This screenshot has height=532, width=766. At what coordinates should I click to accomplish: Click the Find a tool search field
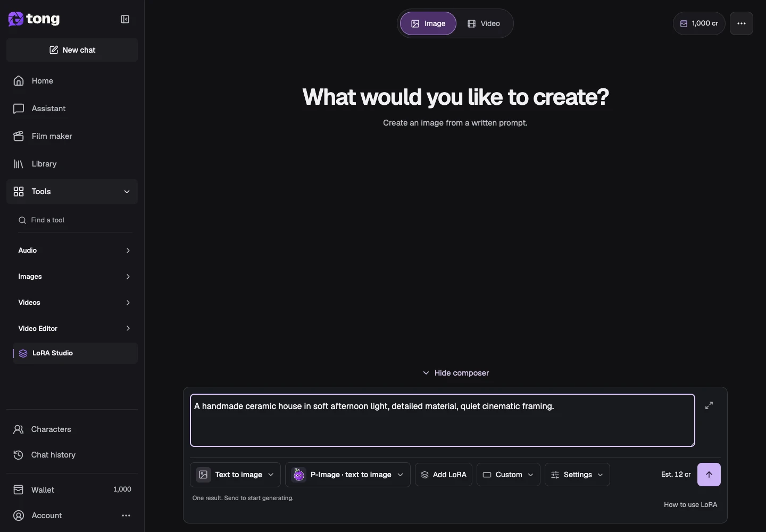[x=75, y=220]
